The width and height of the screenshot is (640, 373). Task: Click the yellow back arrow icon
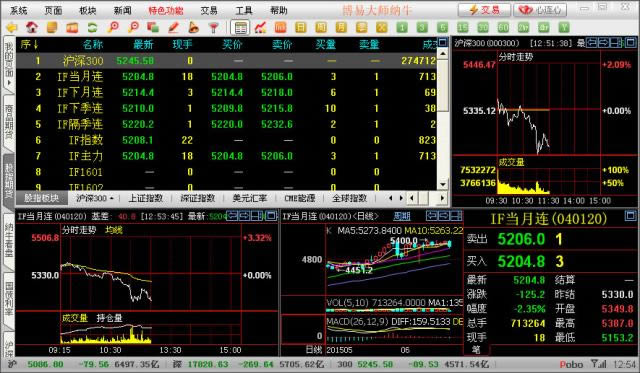[x=11, y=28]
